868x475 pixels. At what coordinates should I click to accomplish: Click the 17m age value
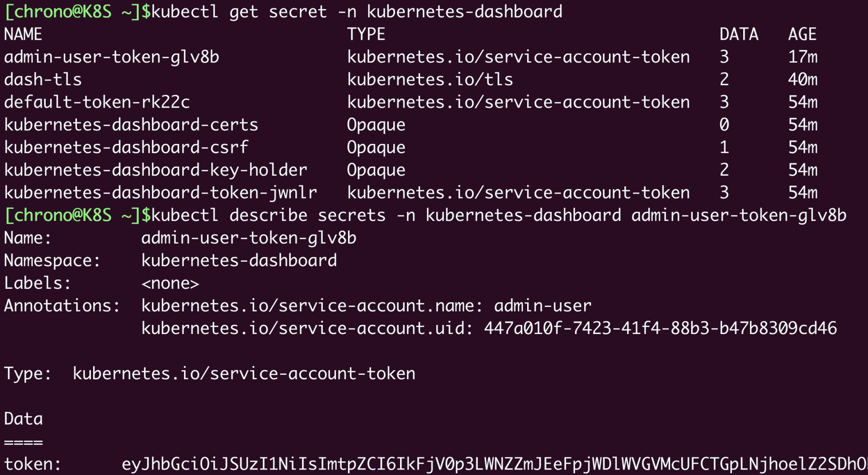[x=803, y=57]
